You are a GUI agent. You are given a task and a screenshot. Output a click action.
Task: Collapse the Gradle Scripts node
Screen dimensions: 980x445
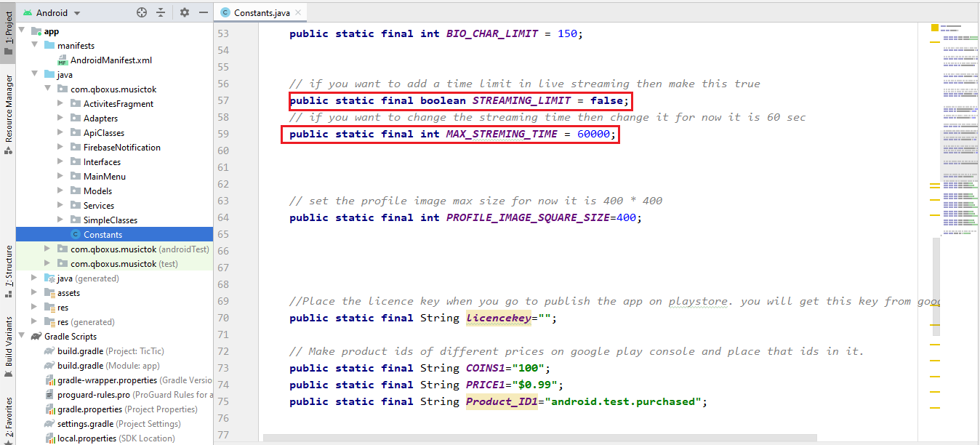(x=22, y=337)
